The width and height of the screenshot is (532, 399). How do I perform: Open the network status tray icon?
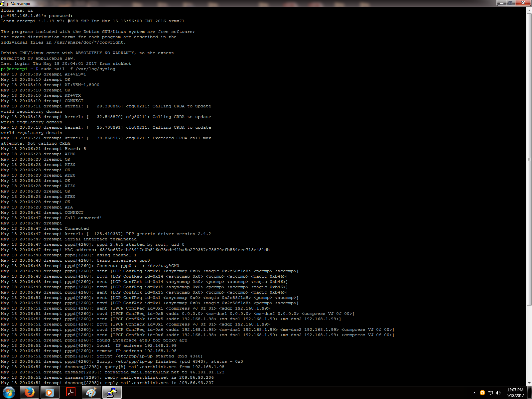[x=490, y=393]
